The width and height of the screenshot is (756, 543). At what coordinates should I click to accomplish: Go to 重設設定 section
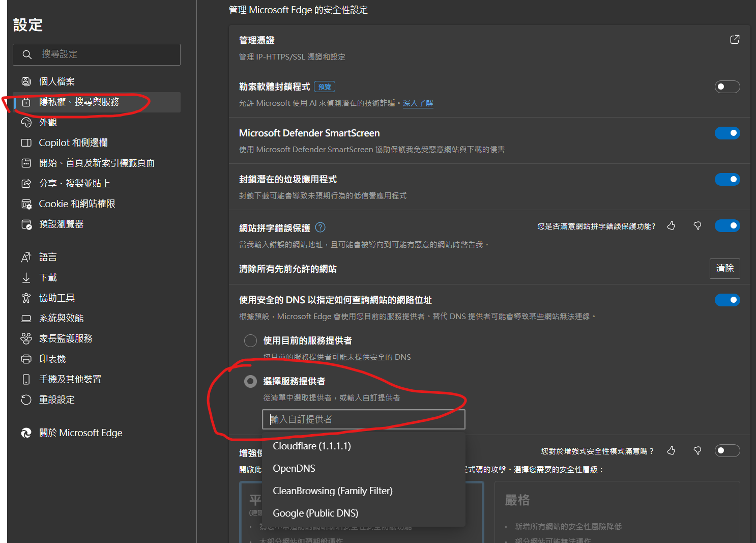pos(97,400)
